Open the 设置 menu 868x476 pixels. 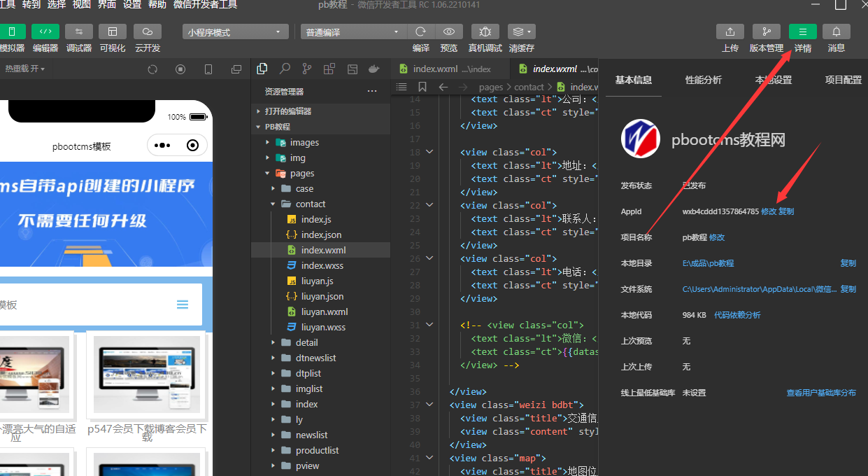132,5
